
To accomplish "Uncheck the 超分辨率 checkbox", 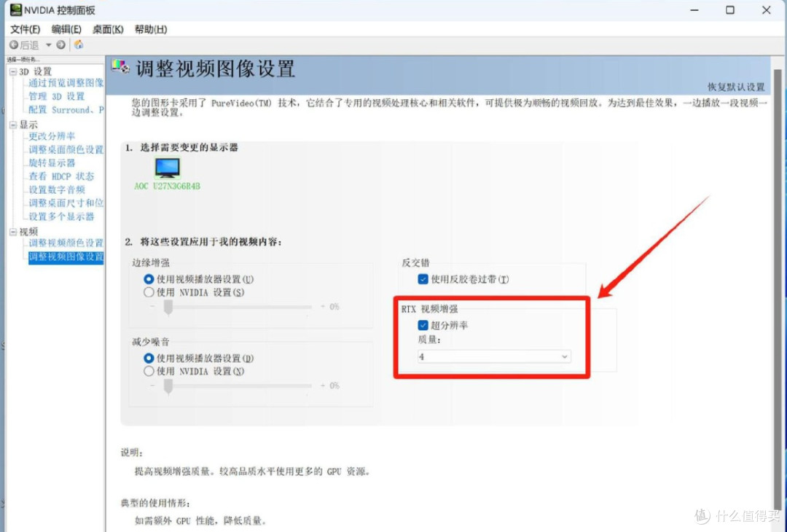I will (x=423, y=326).
